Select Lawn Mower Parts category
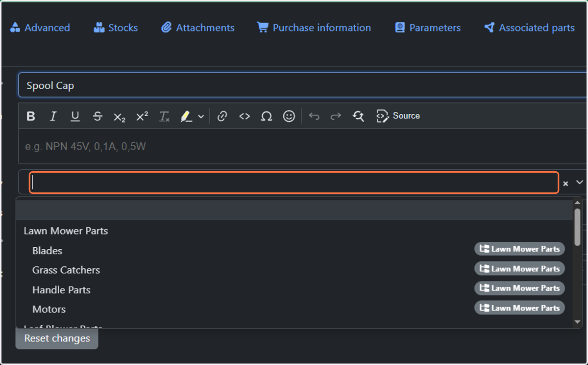Screen dimensions: 588x365 [294, 231]
